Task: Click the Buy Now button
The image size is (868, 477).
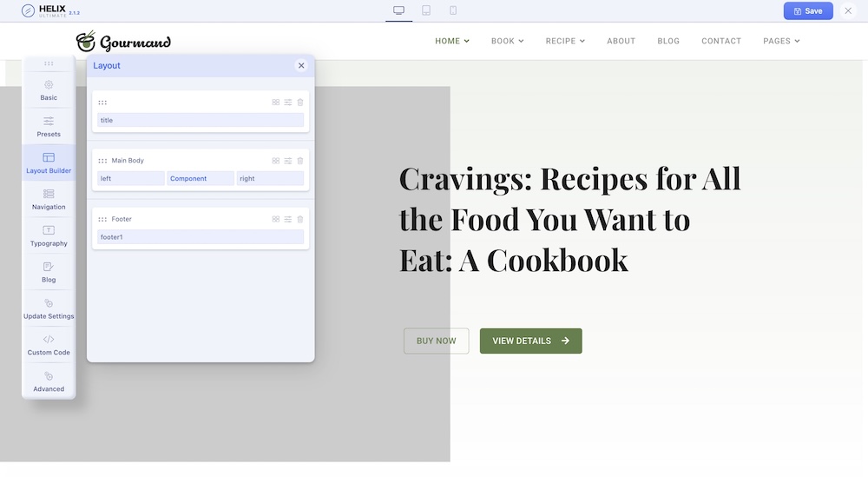Action: 437,341
